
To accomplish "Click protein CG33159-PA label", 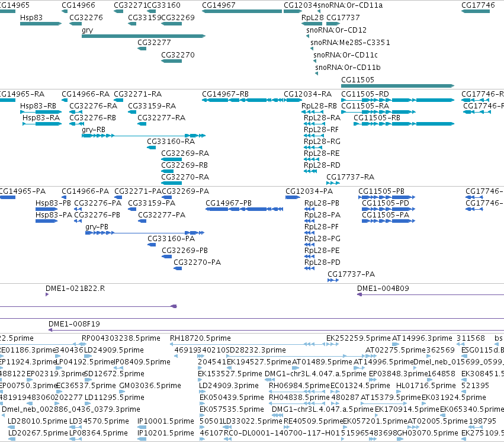I will [152, 203].
